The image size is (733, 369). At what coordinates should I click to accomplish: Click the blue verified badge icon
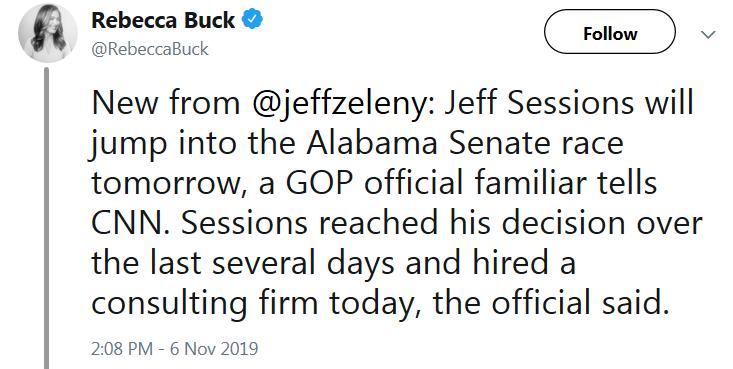(252, 20)
